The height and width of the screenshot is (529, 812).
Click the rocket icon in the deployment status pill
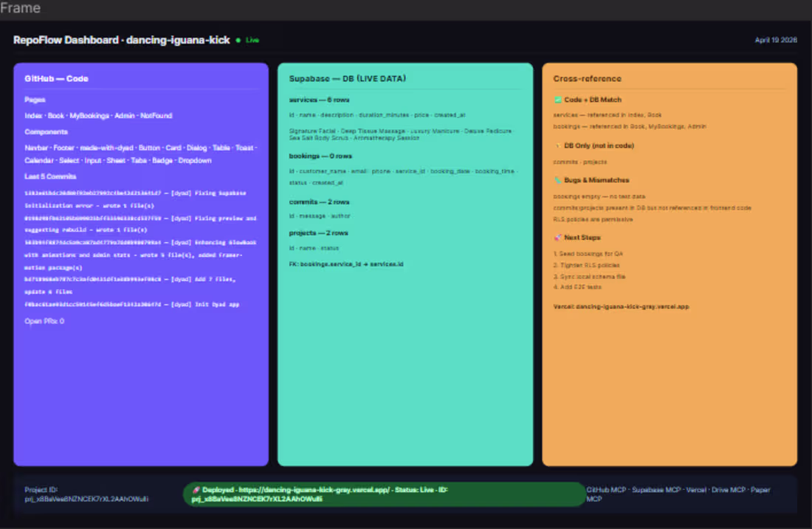point(196,489)
